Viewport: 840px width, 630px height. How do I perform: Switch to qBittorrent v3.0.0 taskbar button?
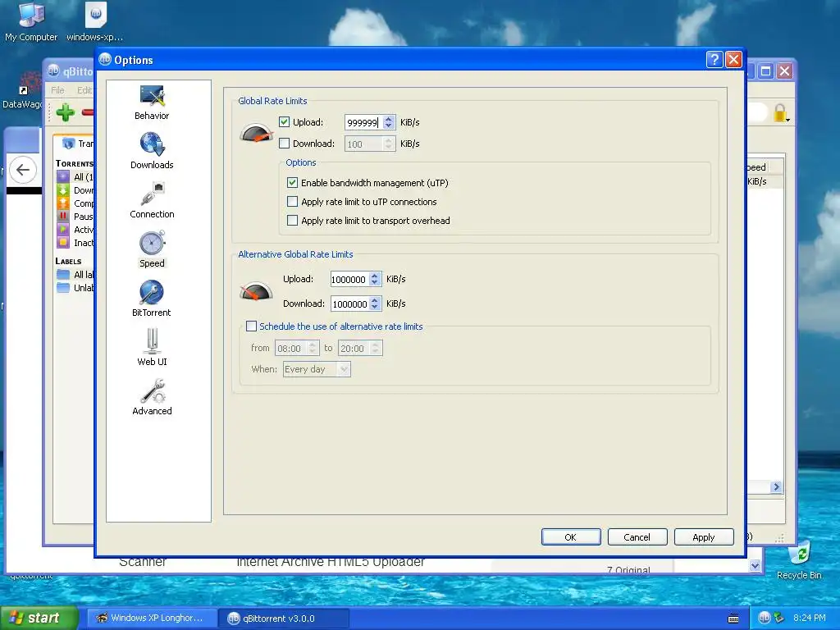pyautogui.click(x=283, y=619)
